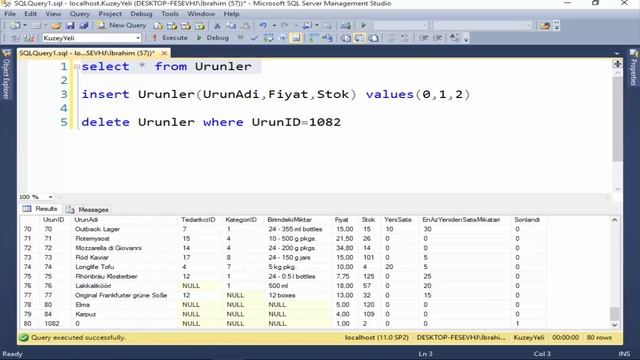Click the results grid vertical scrollbar thumb

click(x=615, y=314)
